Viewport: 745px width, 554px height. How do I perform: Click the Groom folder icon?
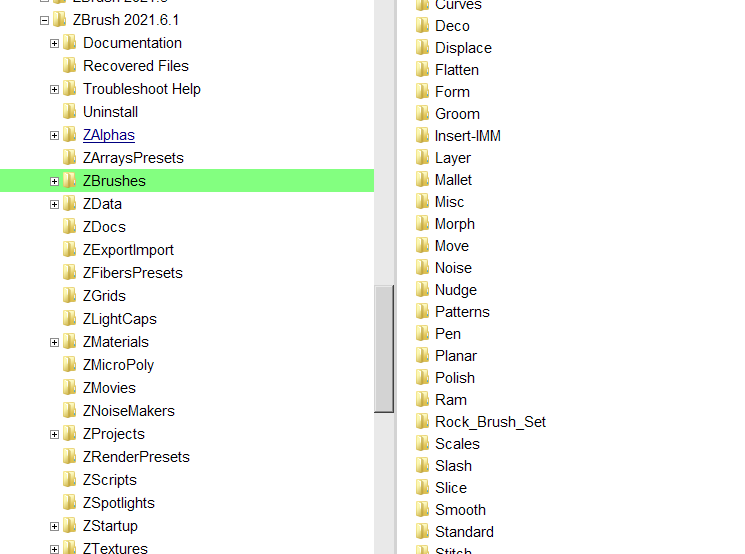click(x=422, y=114)
